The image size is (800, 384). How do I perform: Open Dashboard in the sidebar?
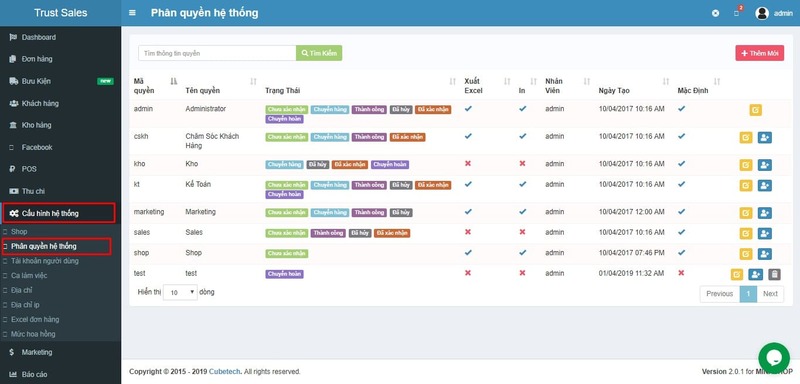tap(60, 37)
